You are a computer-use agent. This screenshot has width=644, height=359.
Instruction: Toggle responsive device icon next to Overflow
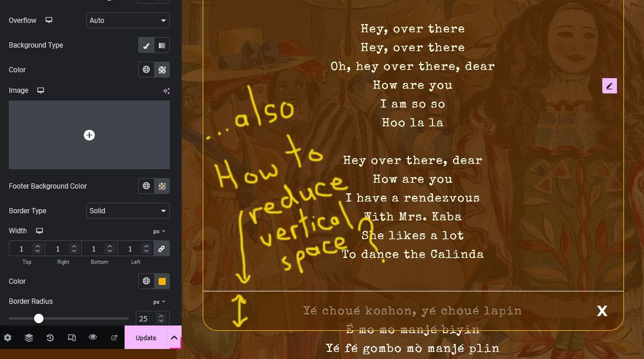(x=49, y=20)
